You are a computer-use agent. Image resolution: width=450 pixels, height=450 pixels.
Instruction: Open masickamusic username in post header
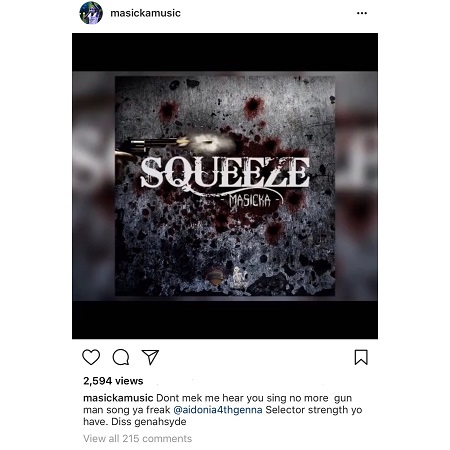pyautogui.click(x=145, y=13)
